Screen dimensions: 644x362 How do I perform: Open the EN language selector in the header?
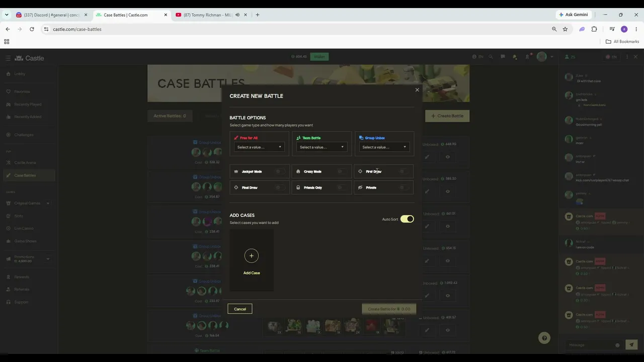[x=478, y=57]
